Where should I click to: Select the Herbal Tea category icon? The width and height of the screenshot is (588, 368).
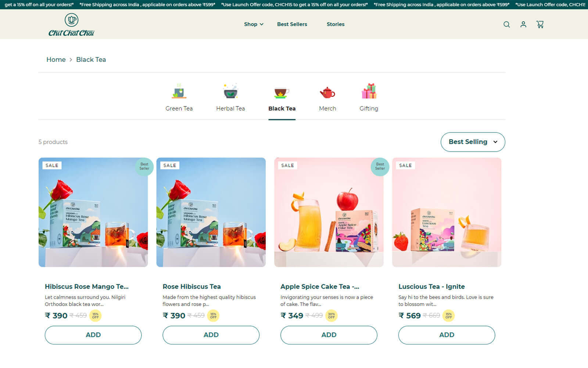[230, 92]
